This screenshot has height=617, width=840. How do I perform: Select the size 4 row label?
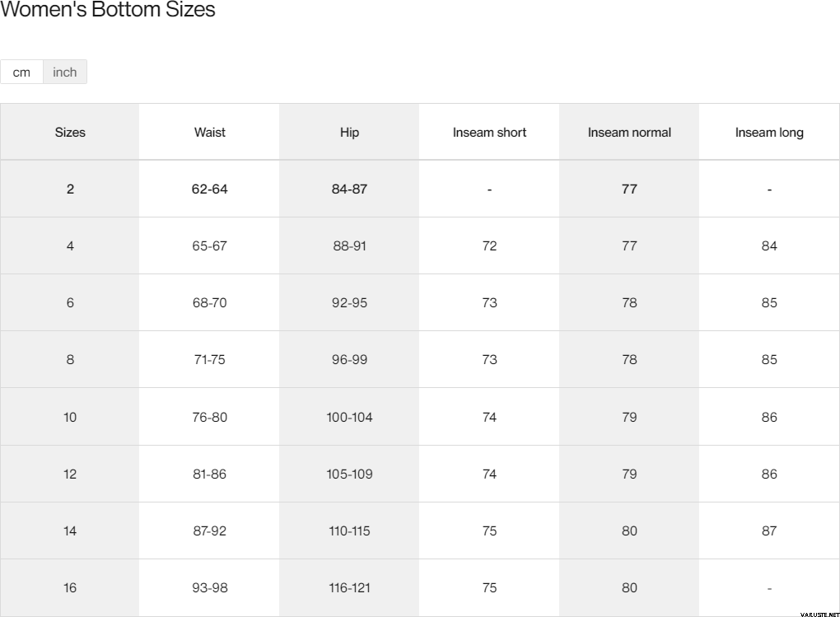(70, 246)
